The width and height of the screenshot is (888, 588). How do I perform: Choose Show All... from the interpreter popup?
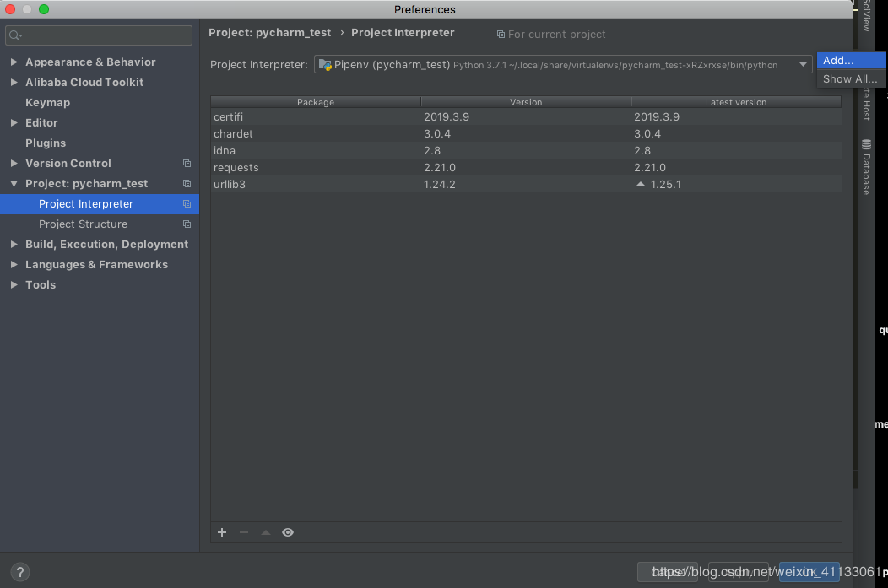tap(851, 79)
